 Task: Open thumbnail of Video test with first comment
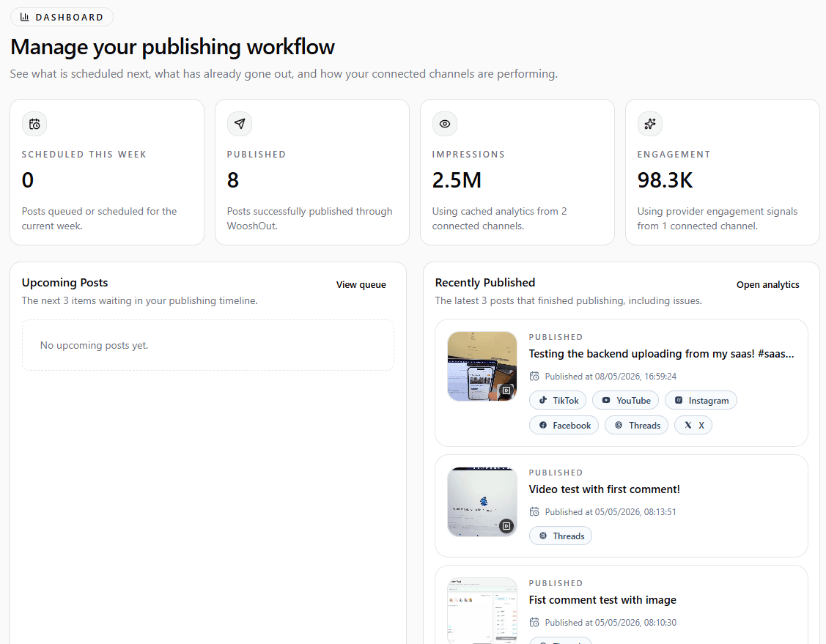coord(482,501)
